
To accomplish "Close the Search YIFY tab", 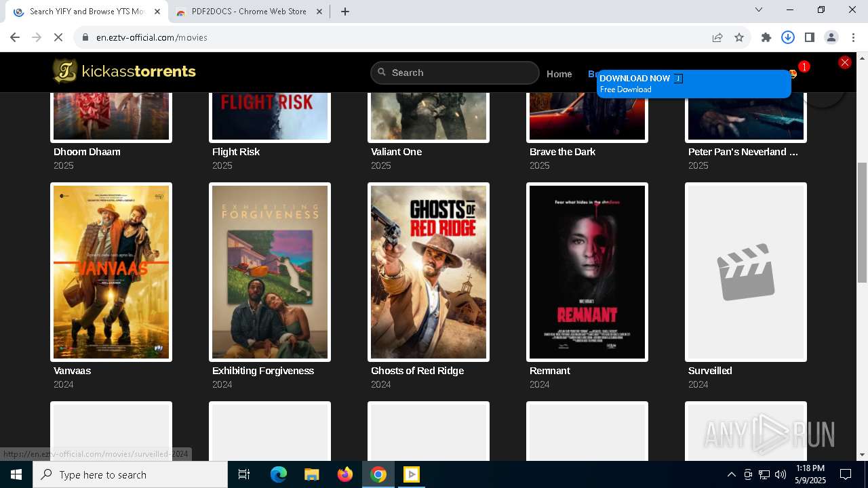I will tap(157, 12).
